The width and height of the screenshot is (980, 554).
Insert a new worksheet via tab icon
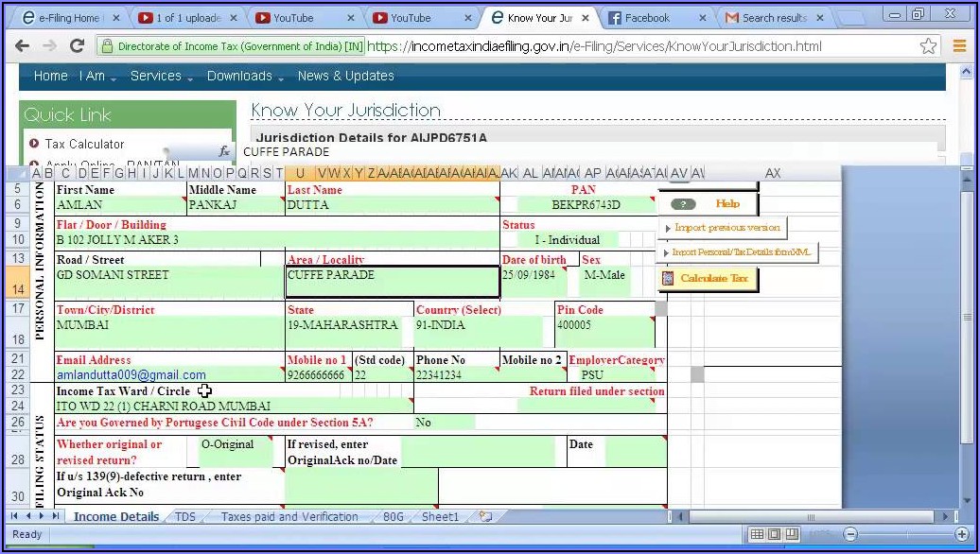click(x=485, y=517)
